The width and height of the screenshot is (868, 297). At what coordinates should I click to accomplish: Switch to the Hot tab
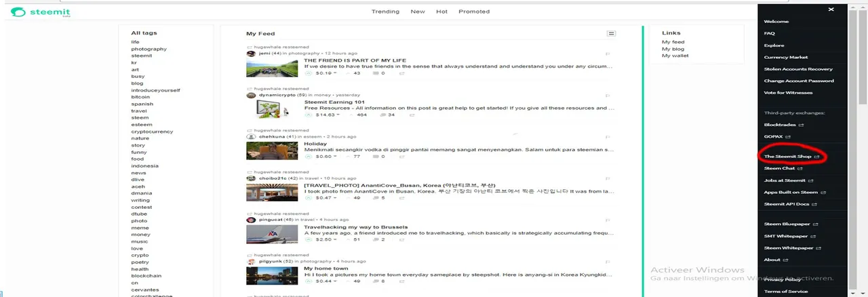pos(441,12)
